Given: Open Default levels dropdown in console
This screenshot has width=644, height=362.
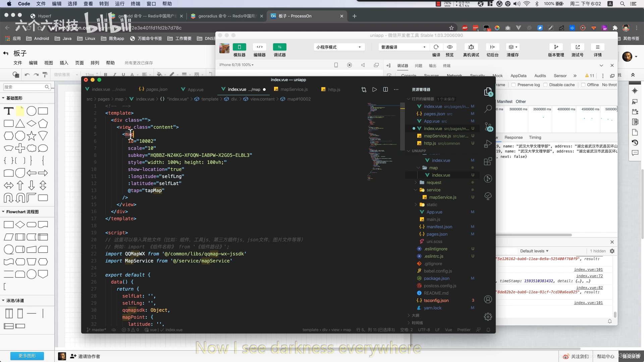Looking at the screenshot, I should click(534, 251).
